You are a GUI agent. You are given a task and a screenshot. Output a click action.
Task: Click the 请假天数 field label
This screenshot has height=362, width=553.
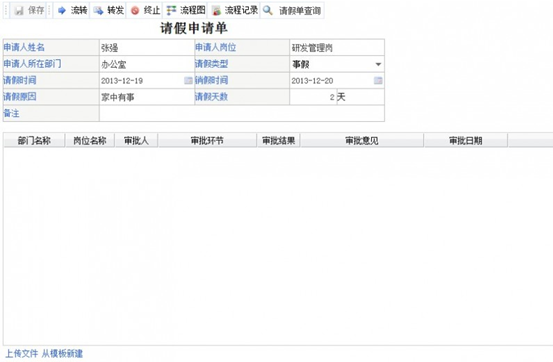(x=211, y=96)
